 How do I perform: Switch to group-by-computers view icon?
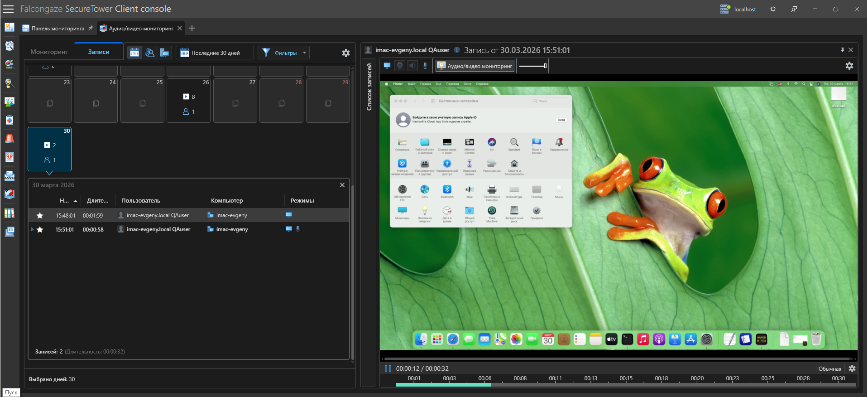(164, 53)
